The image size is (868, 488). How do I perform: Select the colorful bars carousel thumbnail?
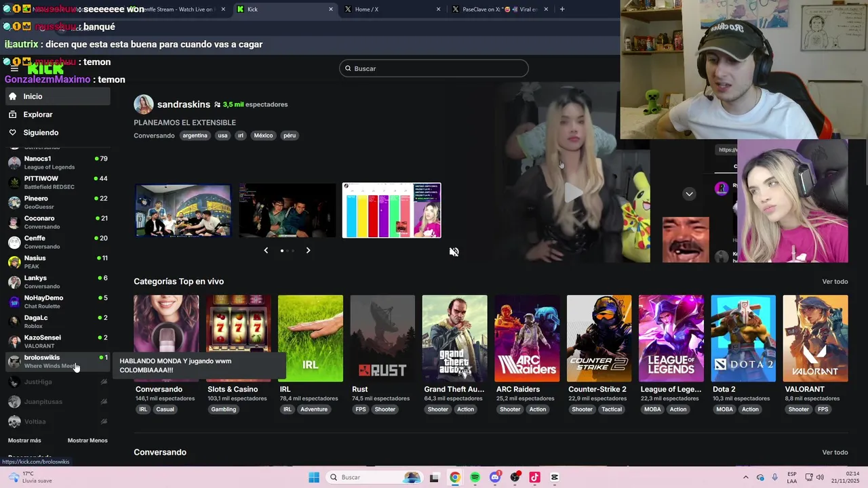[391, 210]
